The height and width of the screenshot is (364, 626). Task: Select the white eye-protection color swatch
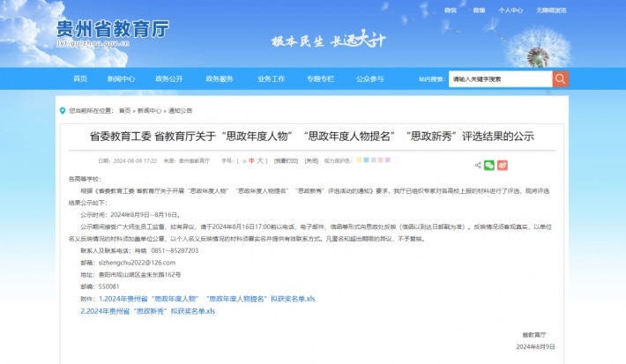[395, 160]
